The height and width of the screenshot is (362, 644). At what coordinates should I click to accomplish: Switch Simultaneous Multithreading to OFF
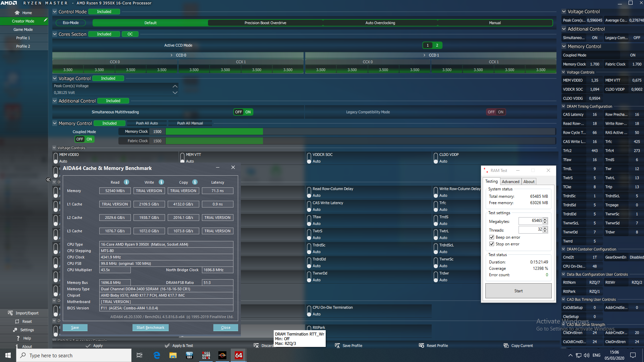(238, 112)
